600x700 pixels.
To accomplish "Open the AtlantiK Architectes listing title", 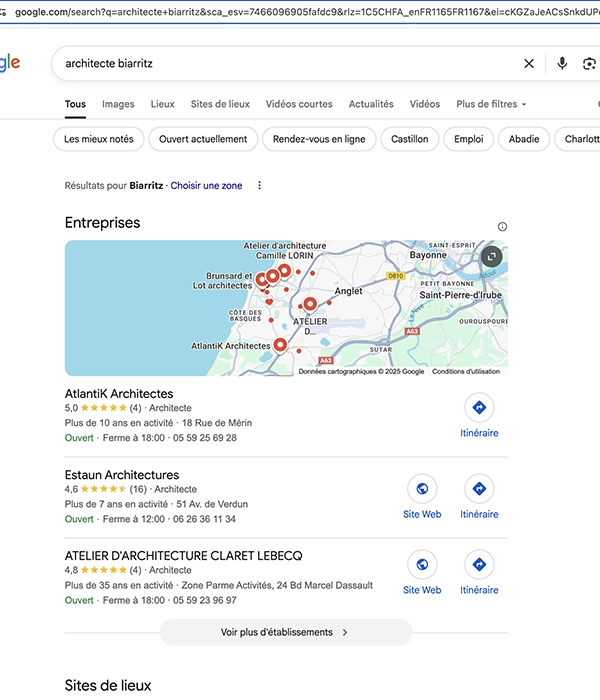I will (x=119, y=394).
